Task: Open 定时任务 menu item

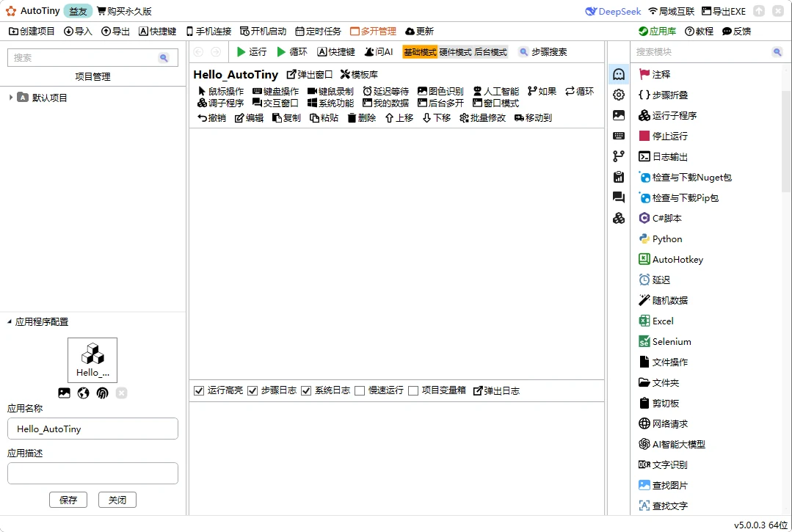Action: coord(319,32)
